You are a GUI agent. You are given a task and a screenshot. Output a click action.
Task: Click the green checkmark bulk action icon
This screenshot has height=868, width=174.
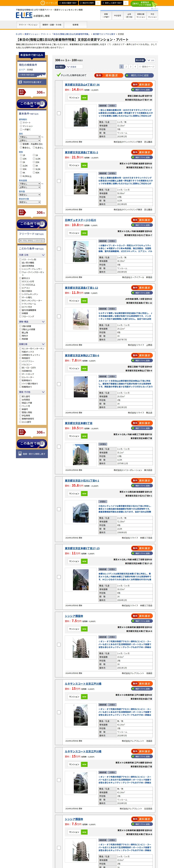pos(58,75)
